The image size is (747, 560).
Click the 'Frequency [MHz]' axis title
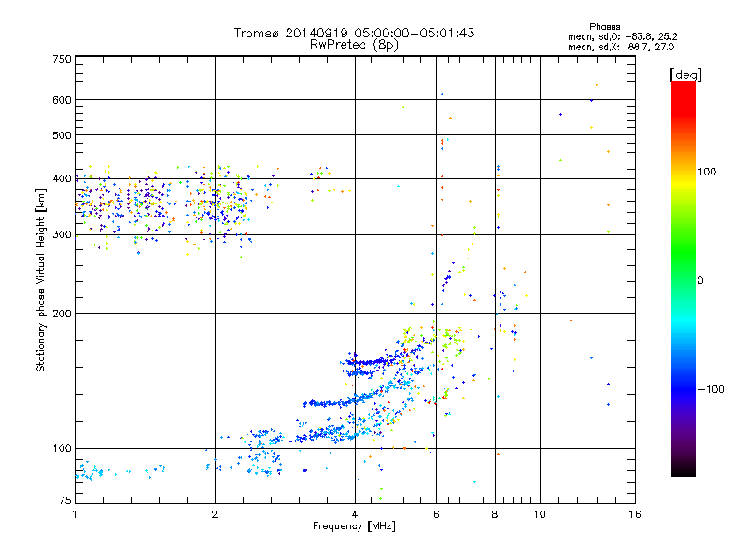pos(354,526)
